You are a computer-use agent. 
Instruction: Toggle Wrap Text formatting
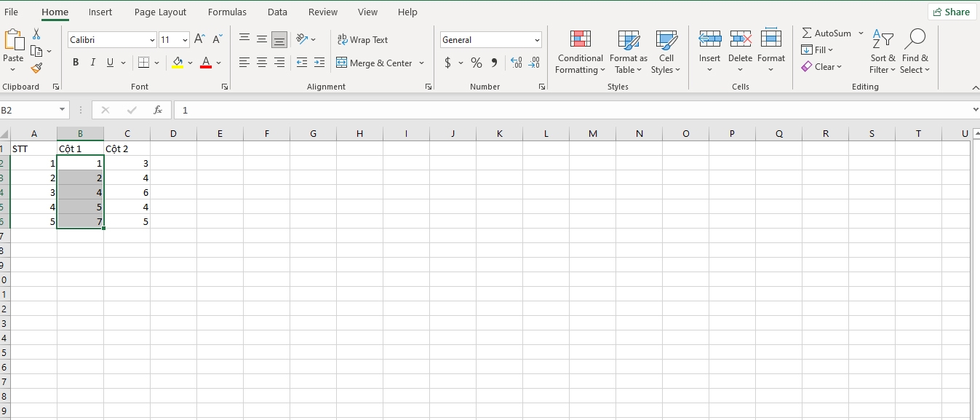[x=362, y=39]
